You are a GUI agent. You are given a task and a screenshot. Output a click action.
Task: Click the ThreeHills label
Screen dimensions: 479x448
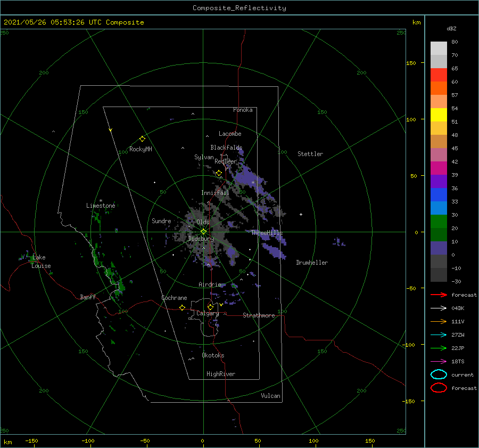click(267, 233)
